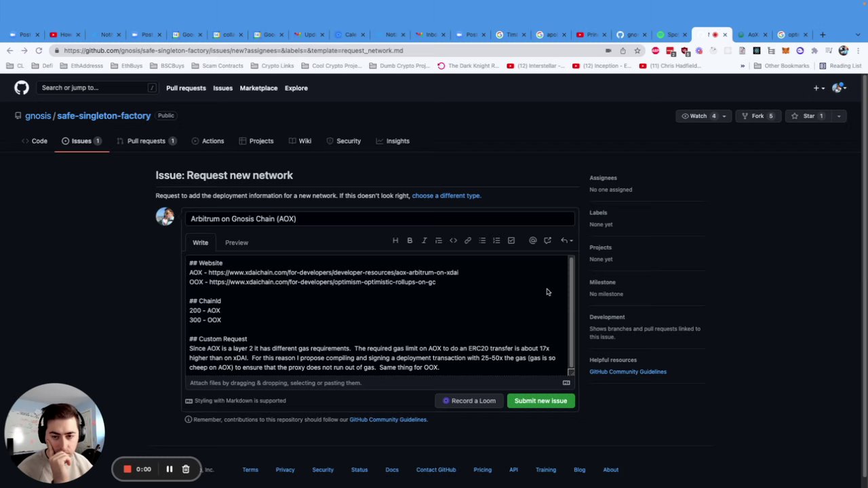Open the Wiki tab
Screen dimensions: 868x488
pyautogui.click(x=300, y=141)
